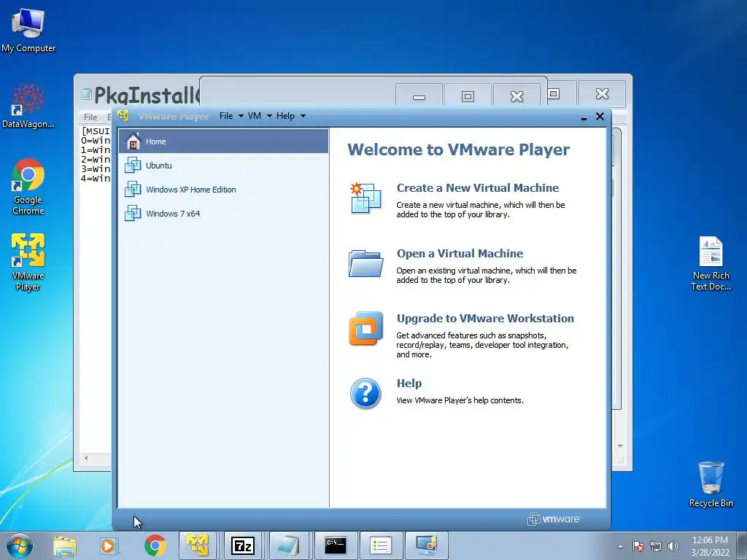Screen dimensions: 747x560
Task: Click the Open a Virtual Machine folder icon
Action: coord(365,263)
